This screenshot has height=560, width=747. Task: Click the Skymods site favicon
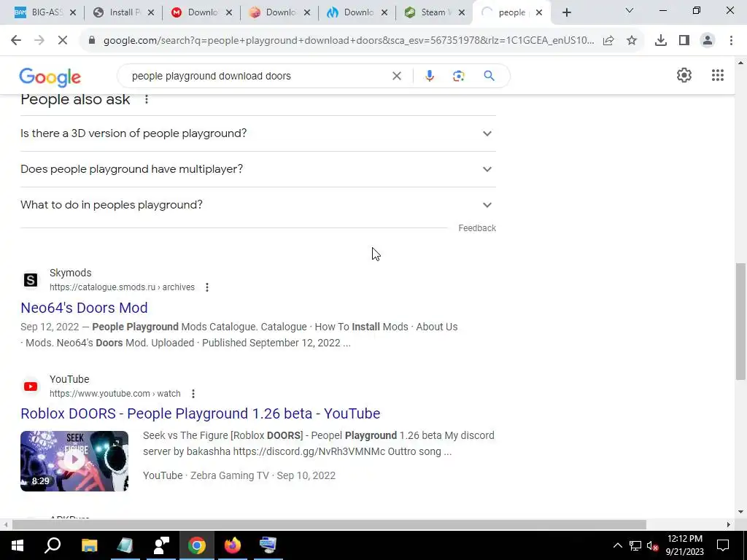coord(31,280)
